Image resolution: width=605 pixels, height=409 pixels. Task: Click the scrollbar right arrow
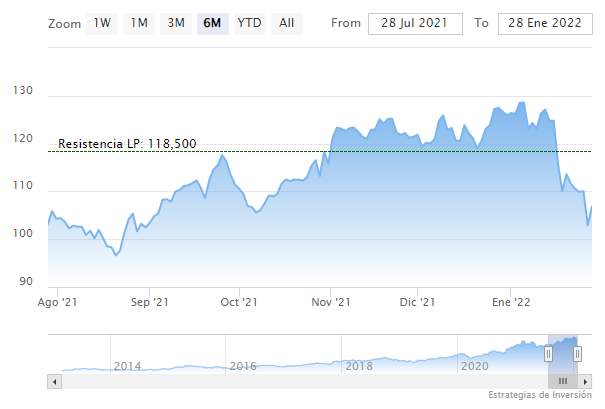click(586, 381)
